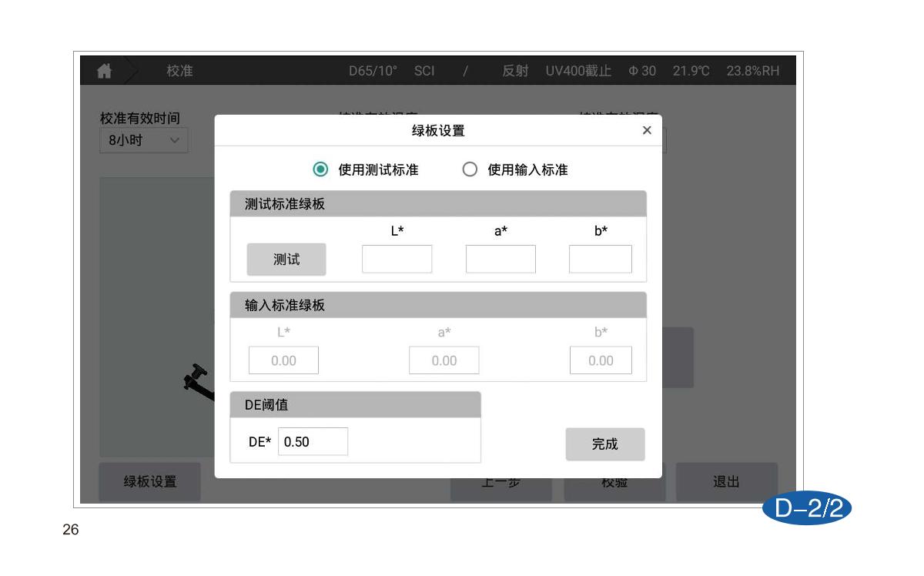The image size is (924, 576).
Task: Select 使用输入标准 radio option
Action: point(469,169)
